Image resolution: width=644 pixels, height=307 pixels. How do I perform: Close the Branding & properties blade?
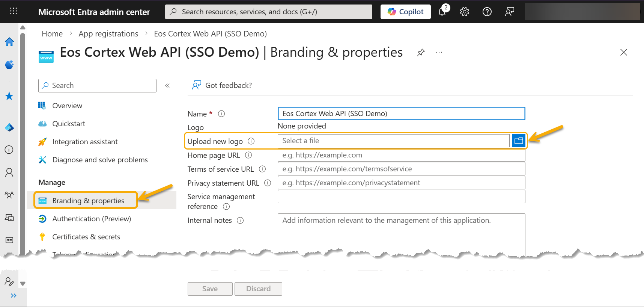(624, 53)
